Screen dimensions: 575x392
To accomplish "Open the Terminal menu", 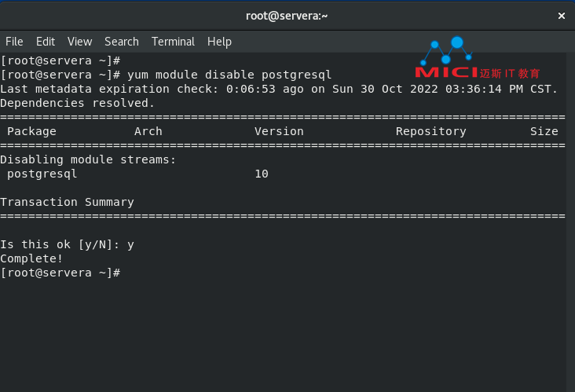I will coord(173,42).
